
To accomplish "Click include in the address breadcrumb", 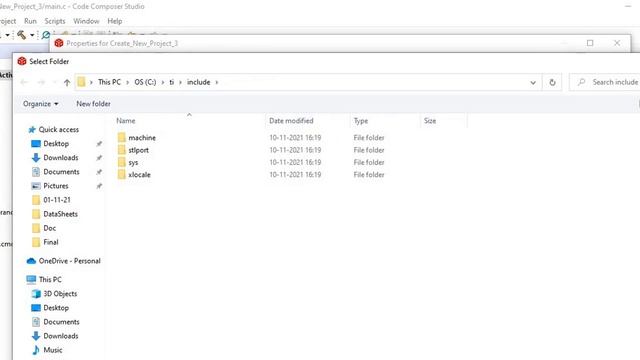I will 198,82.
